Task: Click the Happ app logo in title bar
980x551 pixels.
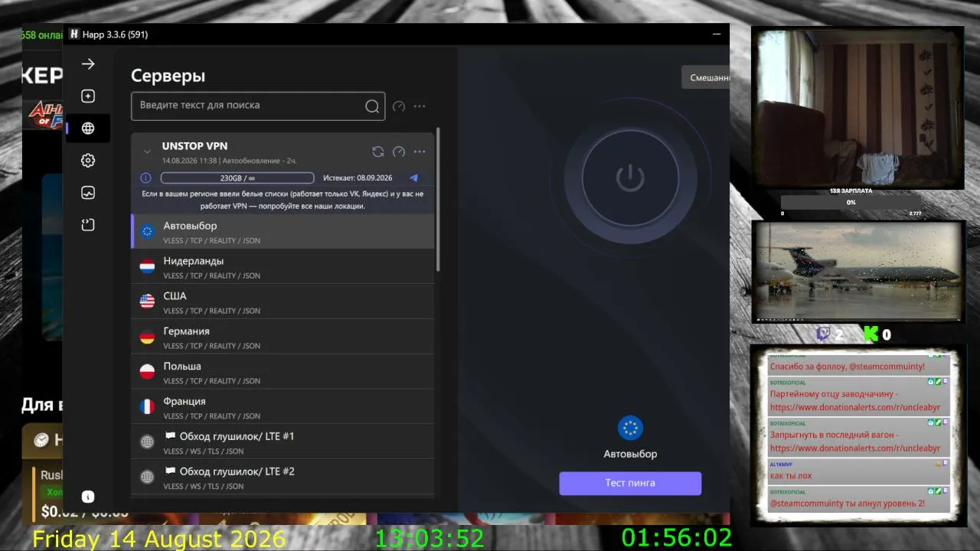Action: [x=74, y=34]
